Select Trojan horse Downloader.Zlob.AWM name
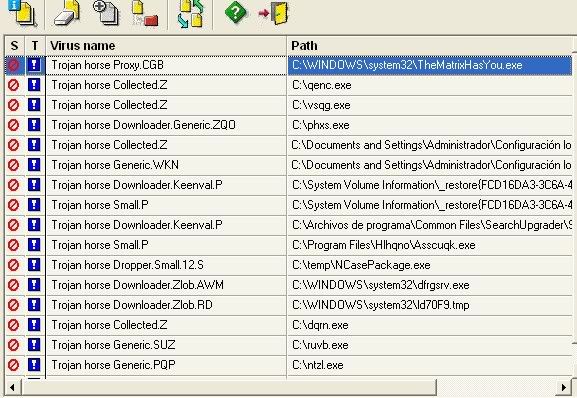The height and width of the screenshot is (398, 577). pos(138,285)
